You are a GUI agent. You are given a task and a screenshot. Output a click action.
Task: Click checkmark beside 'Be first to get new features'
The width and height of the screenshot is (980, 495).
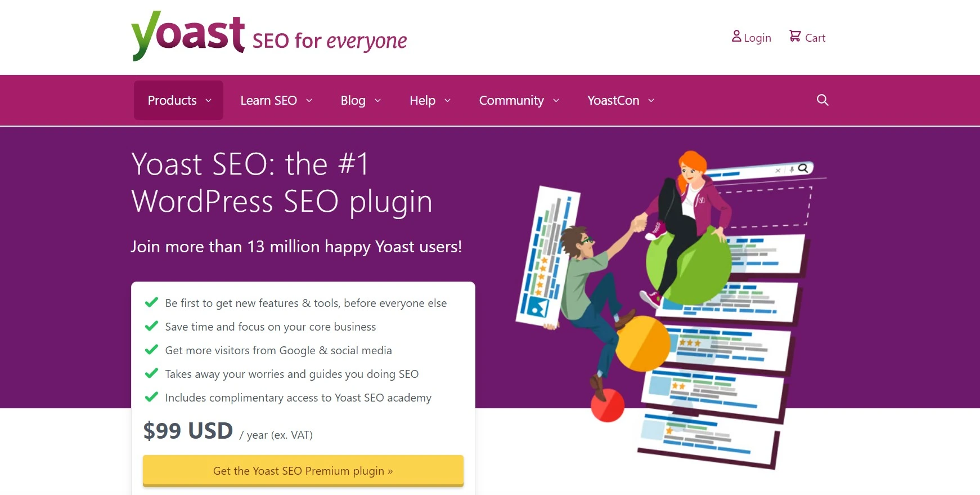click(x=151, y=302)
